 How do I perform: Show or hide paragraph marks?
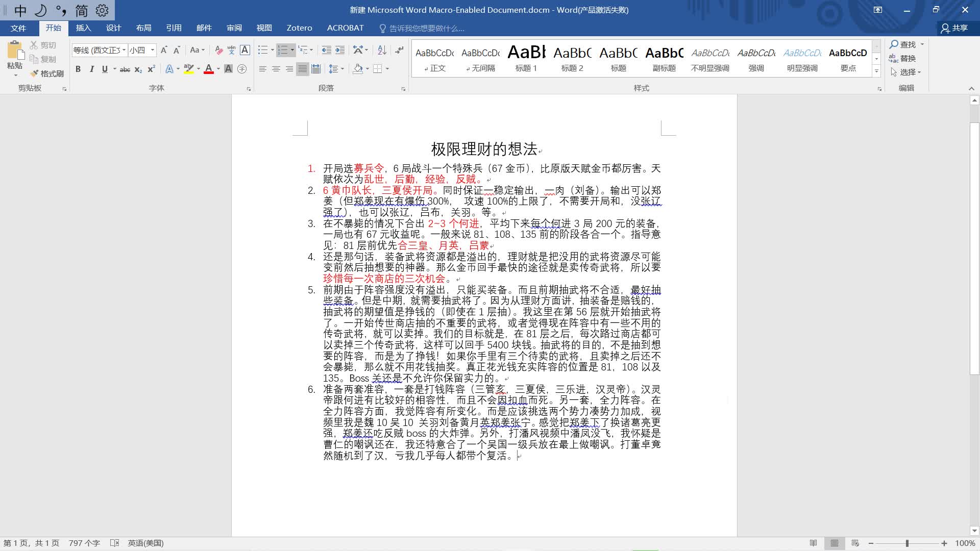coord(399,50)
